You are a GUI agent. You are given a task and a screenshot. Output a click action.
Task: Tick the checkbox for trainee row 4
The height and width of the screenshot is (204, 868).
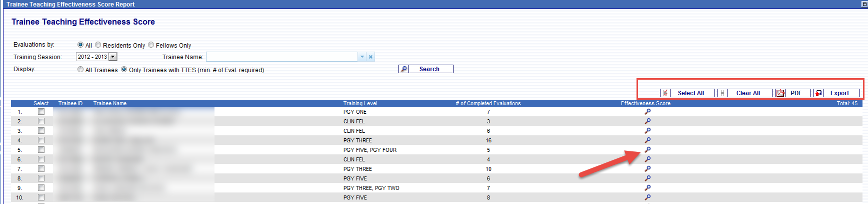(41, 140)
